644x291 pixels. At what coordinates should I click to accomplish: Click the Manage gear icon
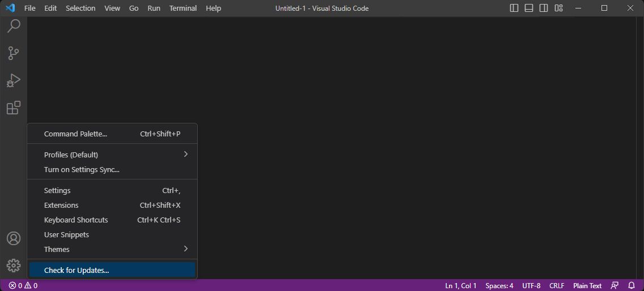click(x=14, y=266)
